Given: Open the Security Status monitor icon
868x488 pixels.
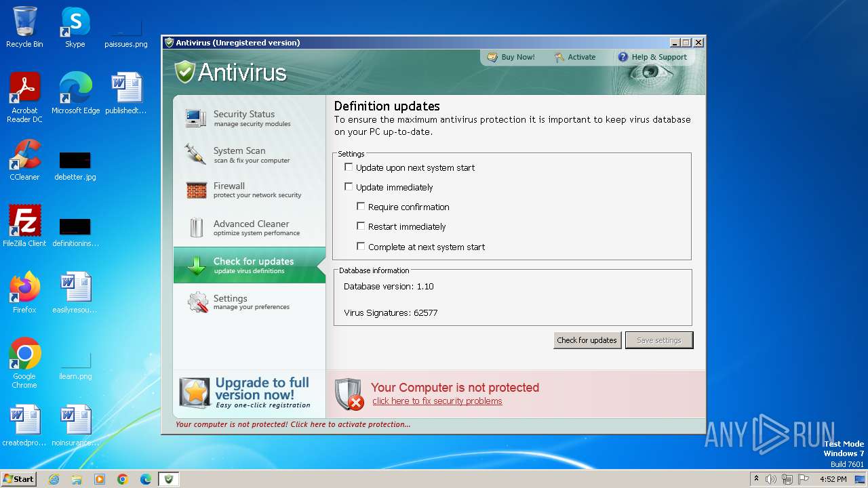Looking at the screenshot, I should click(x=196, y=118).
